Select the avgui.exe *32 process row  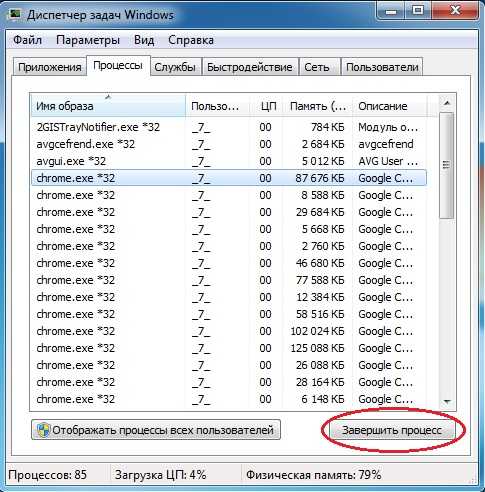pyautogui.click(x=229, y=161)
